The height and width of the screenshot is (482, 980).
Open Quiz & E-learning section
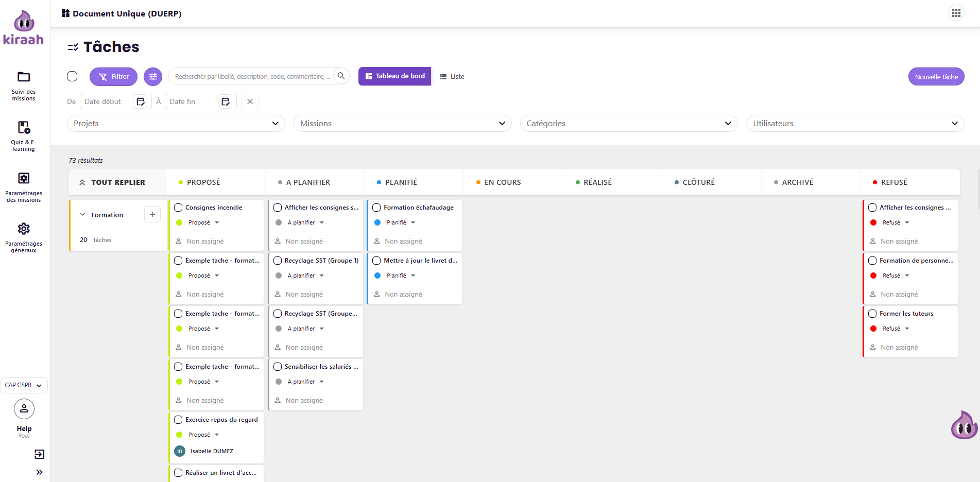pyautogui.click(x=24, y=136)
